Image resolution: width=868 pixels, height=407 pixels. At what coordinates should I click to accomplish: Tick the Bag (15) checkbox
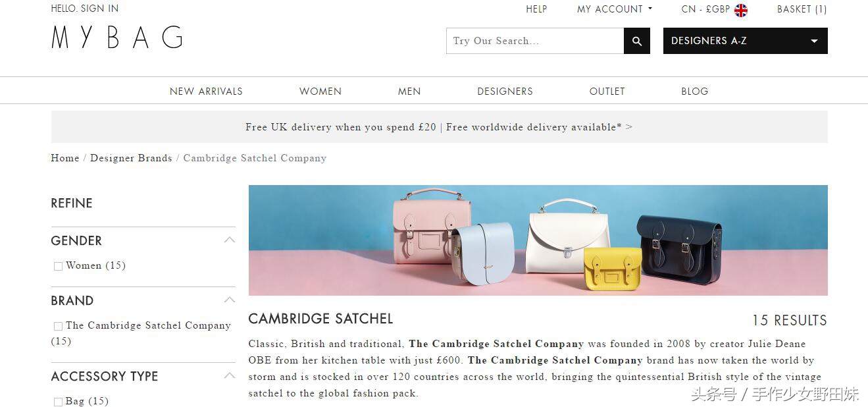pyautogui.click(x=58, y=402)
